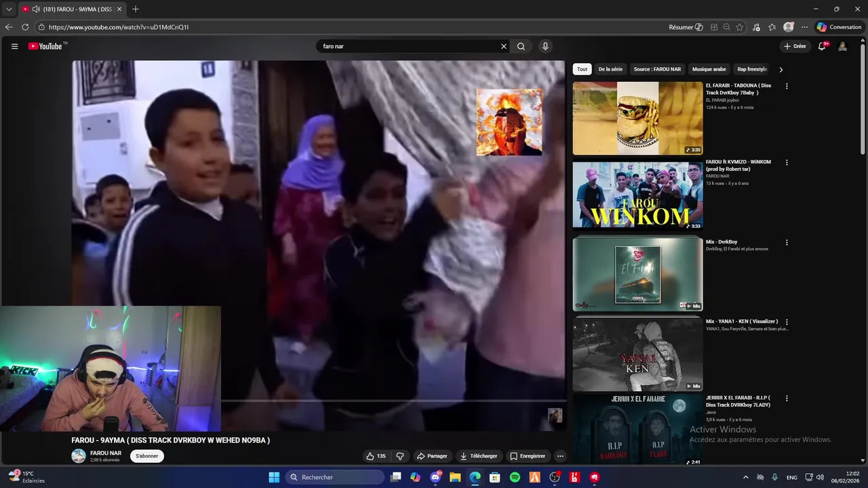Switch to the FAROU - 9AYMA browser tab
The image size is (868, 488).
72,9
